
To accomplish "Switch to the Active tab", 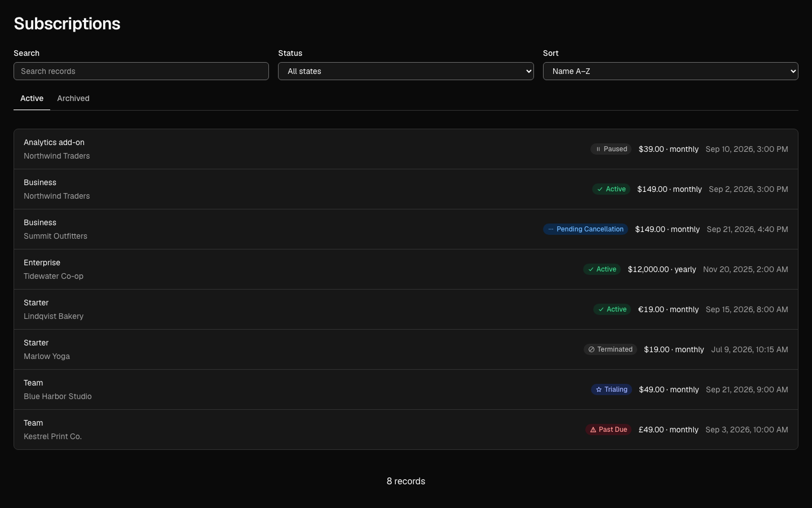I will [x=32, y=98].
